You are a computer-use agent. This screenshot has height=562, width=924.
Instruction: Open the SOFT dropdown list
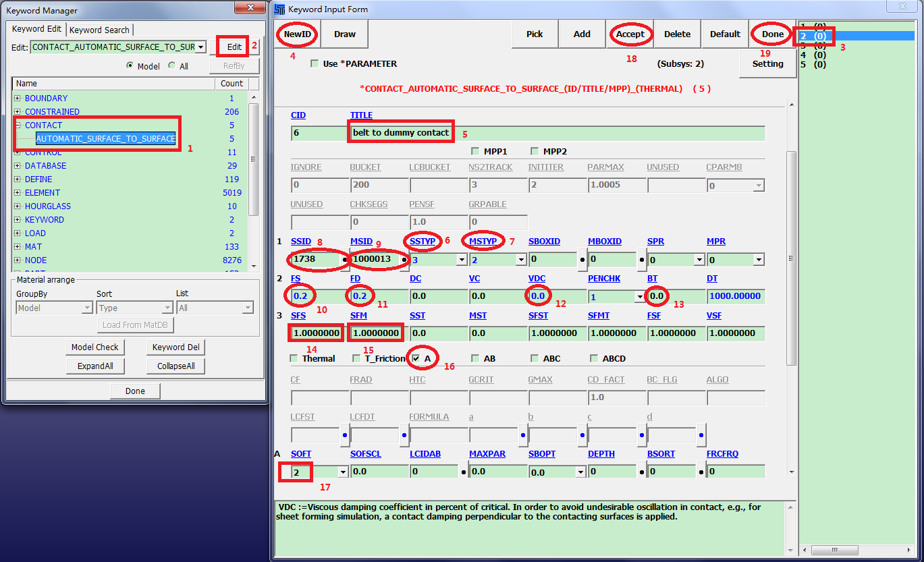pyautogui.click(x=343, y=472)
